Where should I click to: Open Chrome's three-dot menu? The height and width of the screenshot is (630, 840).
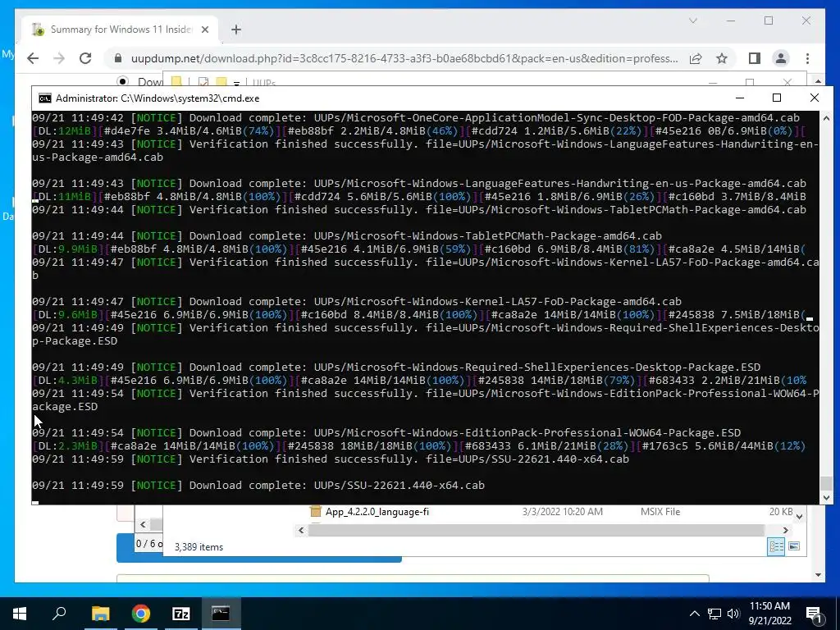(x=807, y=58)
